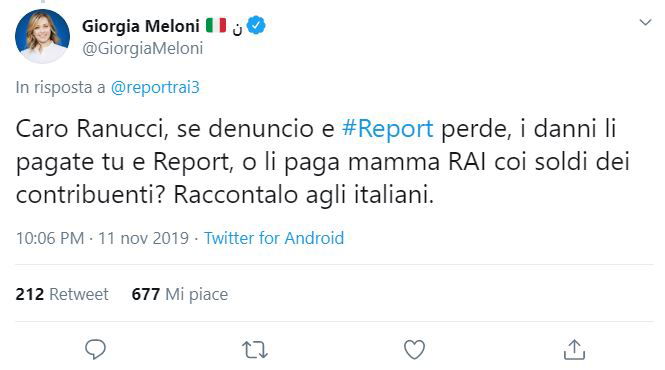Click the retweet arrows icon
The image size is (665, 370).
(x=255, y=350)
